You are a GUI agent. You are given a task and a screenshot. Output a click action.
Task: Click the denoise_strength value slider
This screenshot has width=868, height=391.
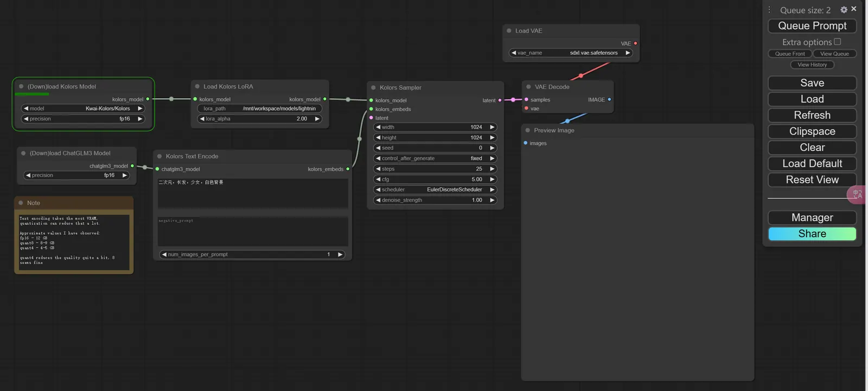[x=435, y=200]
